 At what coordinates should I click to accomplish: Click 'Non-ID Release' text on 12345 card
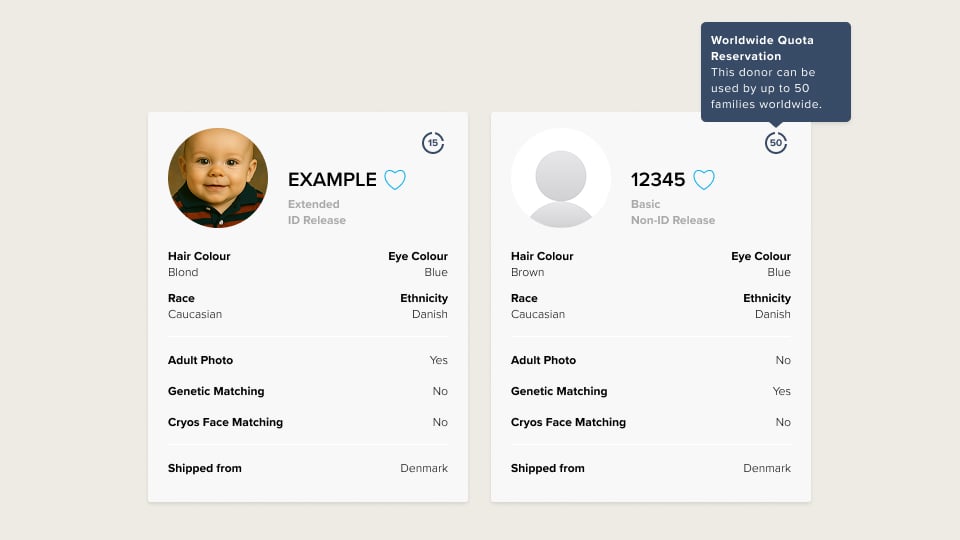tap(673, 220)
